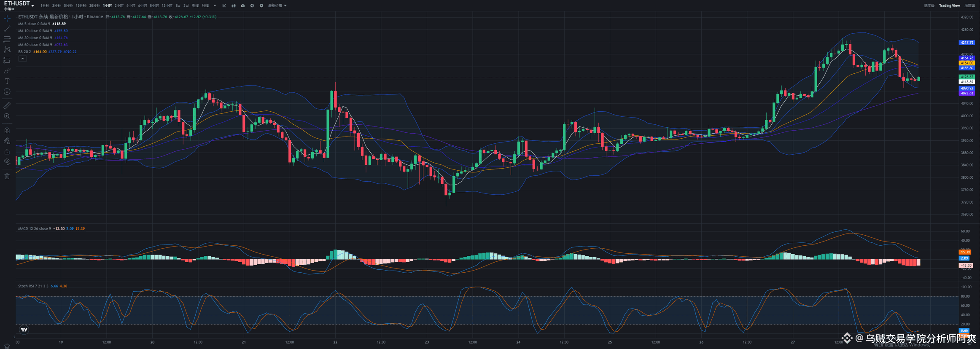Open the indicators chart icon in top toolbar
The height and width of the screenshot is (349, 980).
224,5
